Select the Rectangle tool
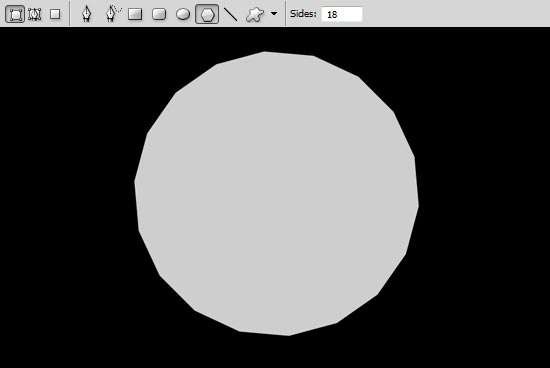Image resolution: width=550 pixels, height=368 pixels. click(135, 14)
